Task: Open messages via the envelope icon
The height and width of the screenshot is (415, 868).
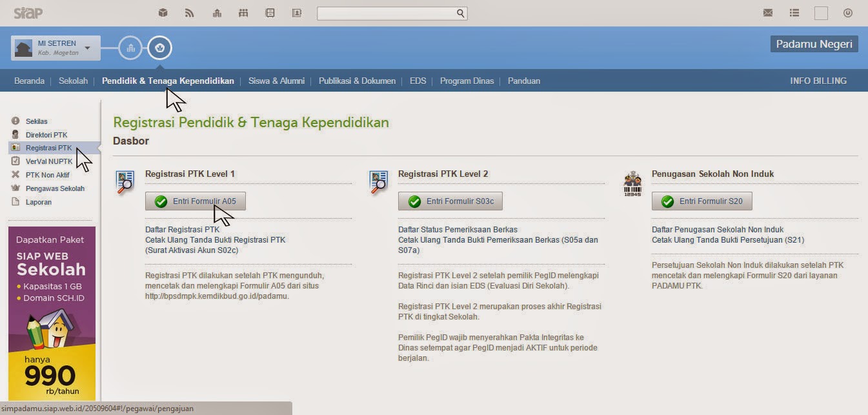Action: (768, 12)
